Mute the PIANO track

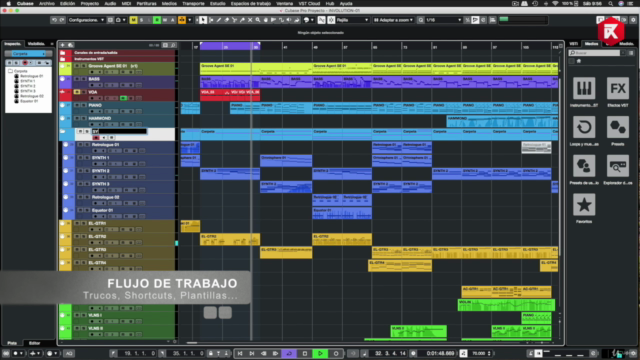pos(77,105)
